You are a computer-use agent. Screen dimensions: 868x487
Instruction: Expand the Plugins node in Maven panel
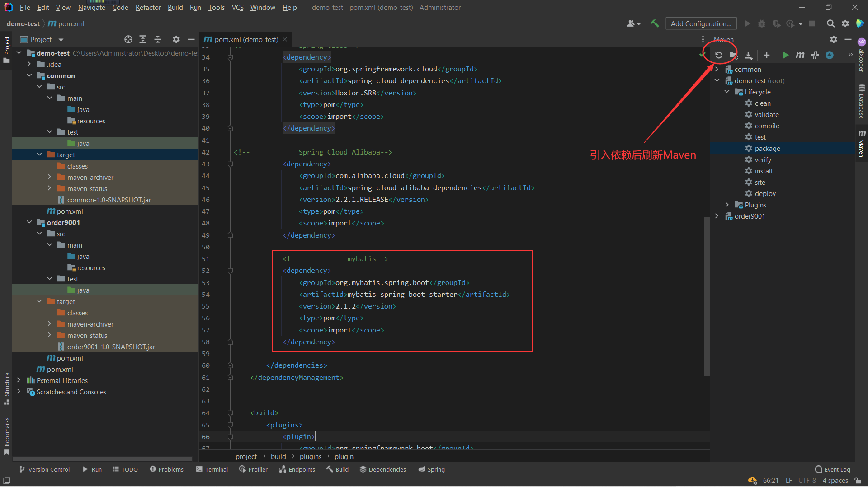[727, 205]
